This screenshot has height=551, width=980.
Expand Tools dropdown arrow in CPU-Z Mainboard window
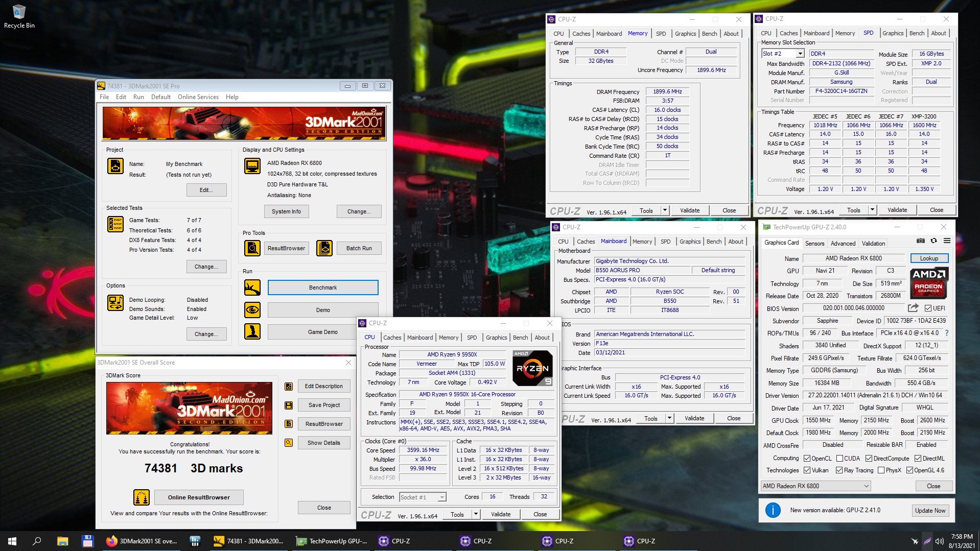[x=669, y=418]
